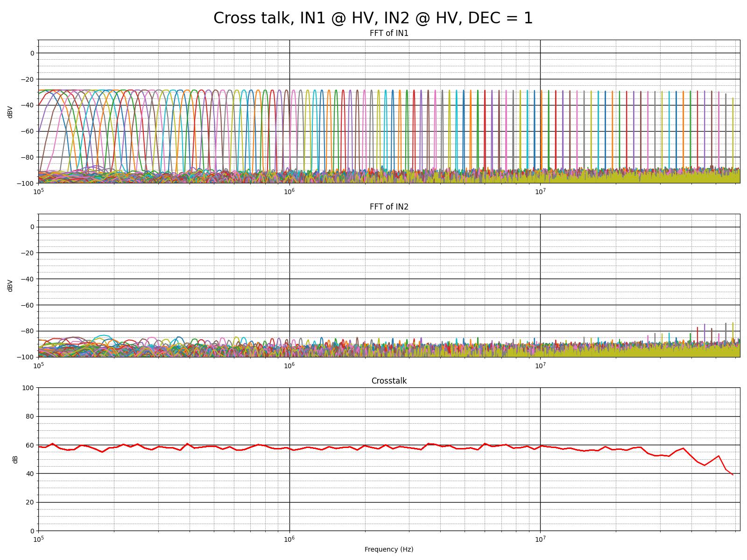
Task: Click the 100 tick label on Crosstalk y-axis
Action: [28, 388]
